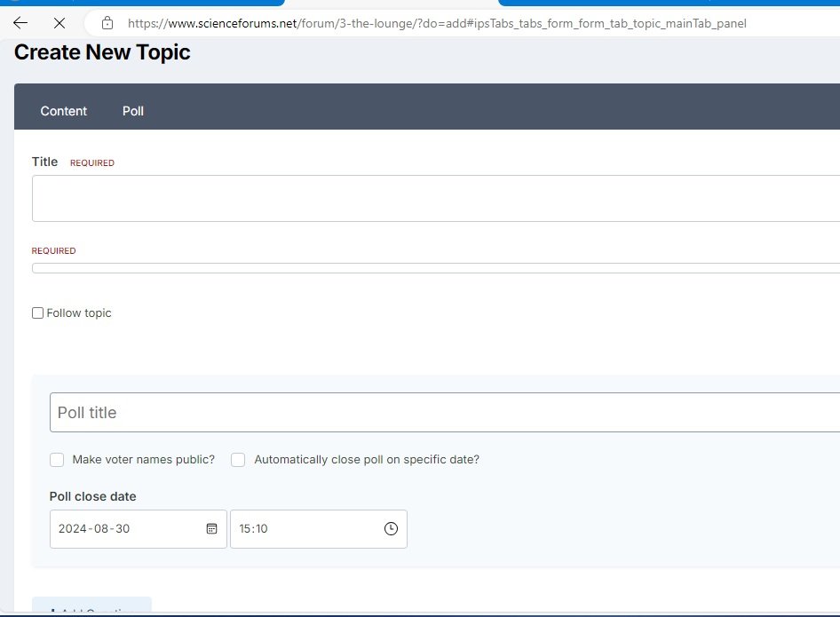
Task: Click the required content editor box below Title
Action: (x=435, y=267)
